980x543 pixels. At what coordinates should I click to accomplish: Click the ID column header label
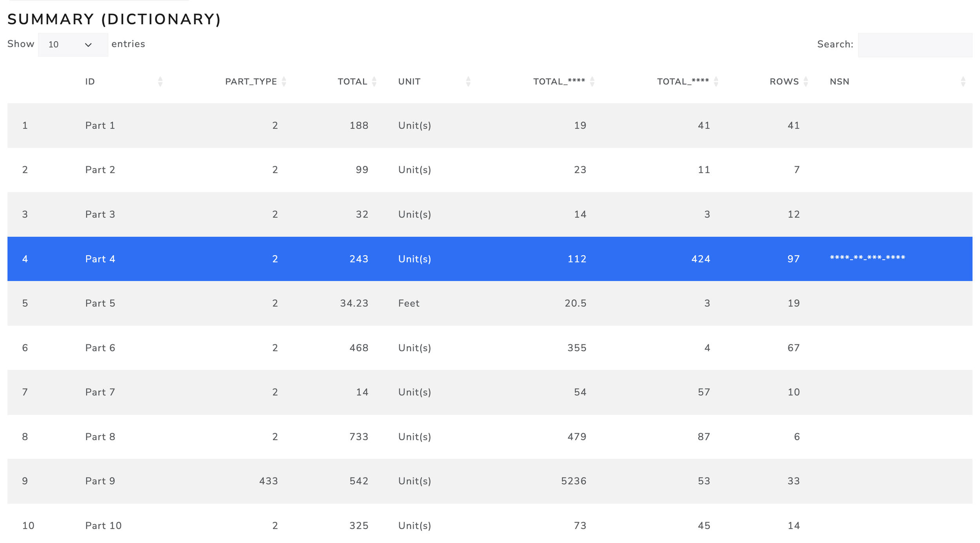coord(90,82)
